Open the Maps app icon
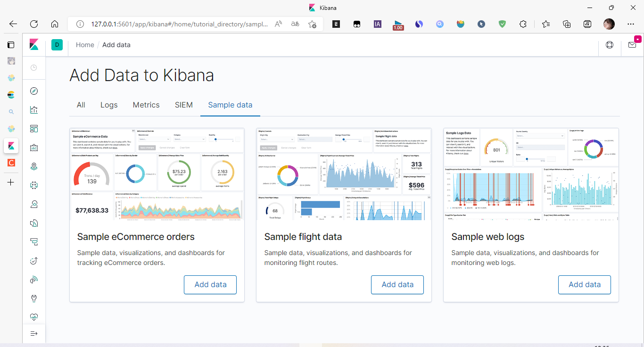 [34, 166]
